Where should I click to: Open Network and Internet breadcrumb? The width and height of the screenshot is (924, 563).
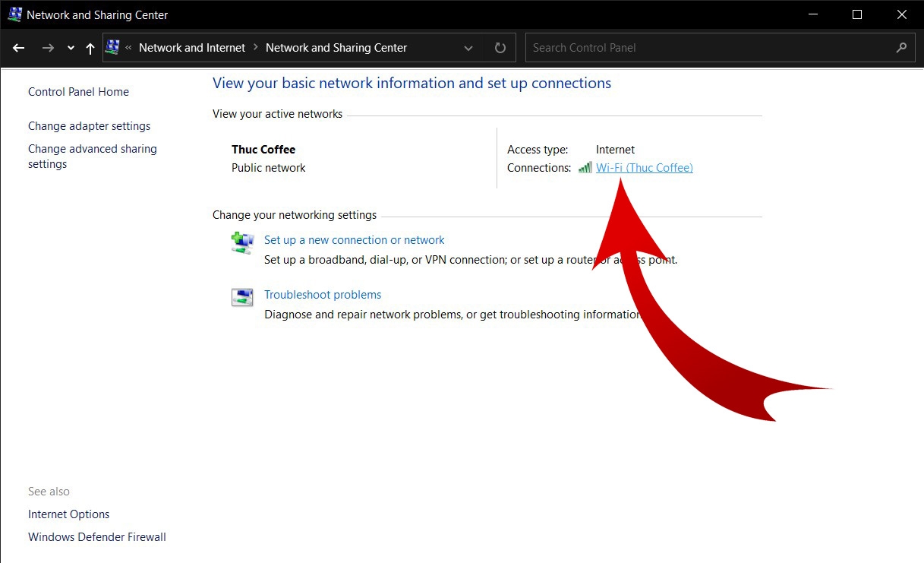pyautogui.click(x=192, y=47)
